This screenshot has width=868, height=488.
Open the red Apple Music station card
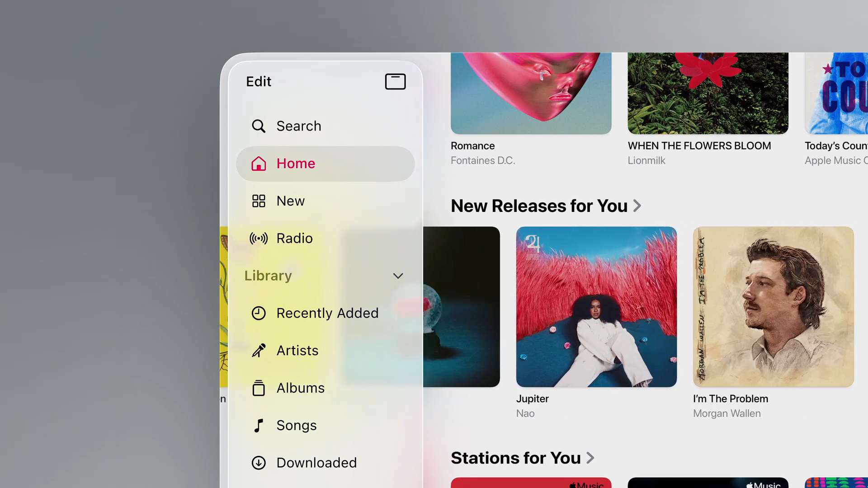click(531, 483)
